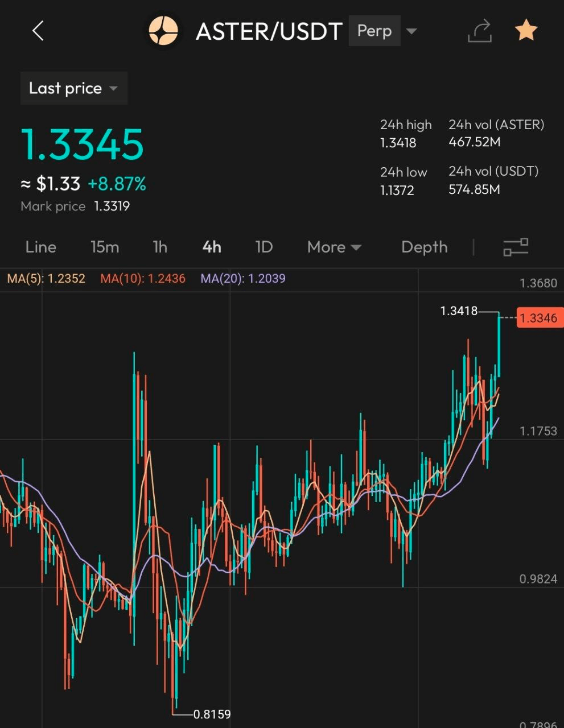The width and height of the screenshot is (564, 728).
Task: Choose the 1D timeframe tab
Action: coord(264,247)
